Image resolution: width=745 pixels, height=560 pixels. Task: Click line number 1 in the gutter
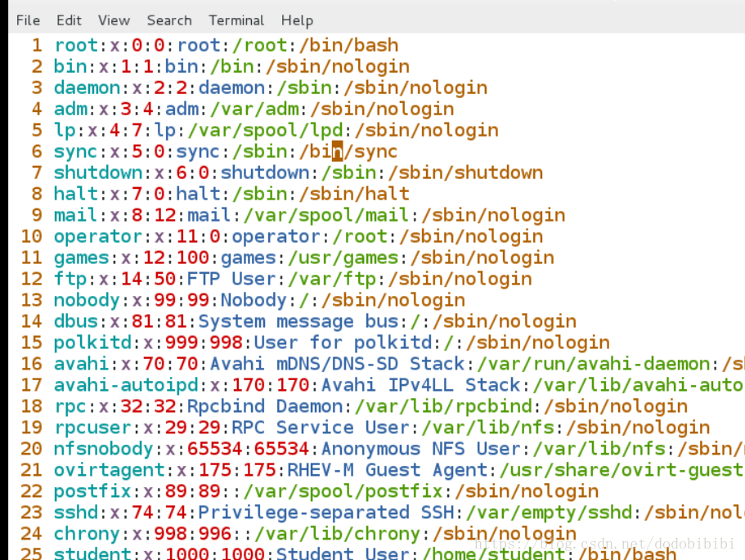point(37,45)
